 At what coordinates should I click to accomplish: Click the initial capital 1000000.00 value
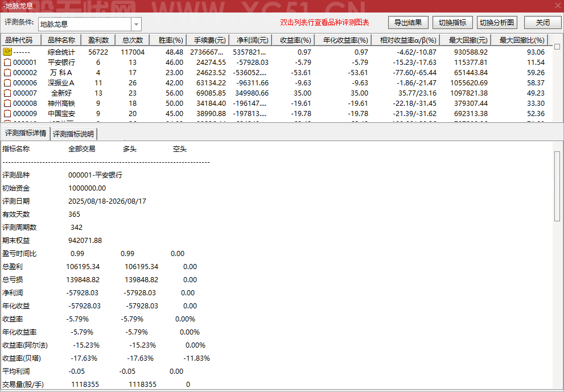coord(87,188)
